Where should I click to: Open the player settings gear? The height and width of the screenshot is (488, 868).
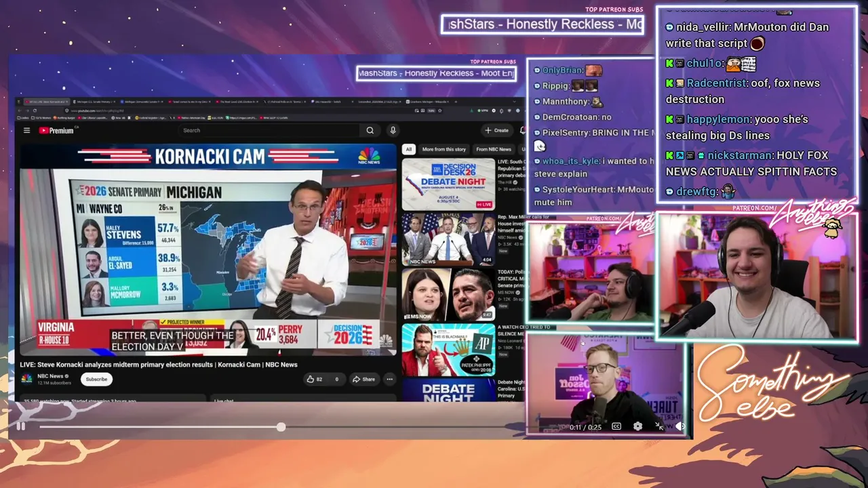[637, 426]
